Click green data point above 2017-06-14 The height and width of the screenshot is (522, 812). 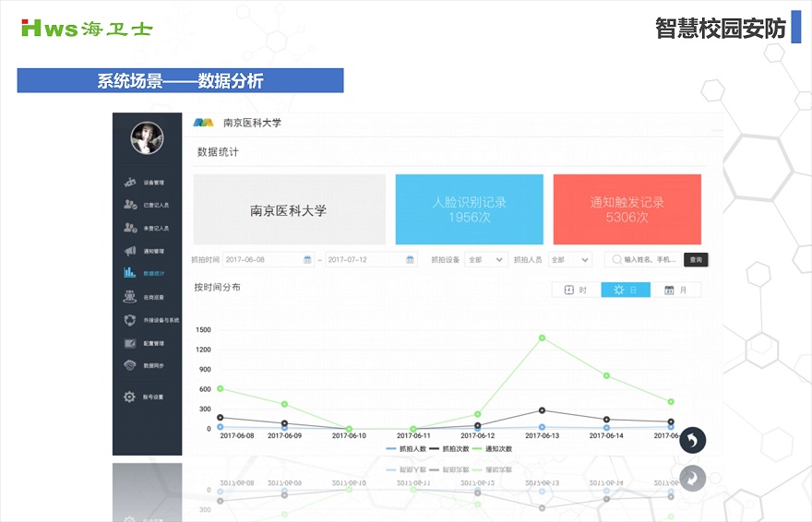(x=606, y=375)
